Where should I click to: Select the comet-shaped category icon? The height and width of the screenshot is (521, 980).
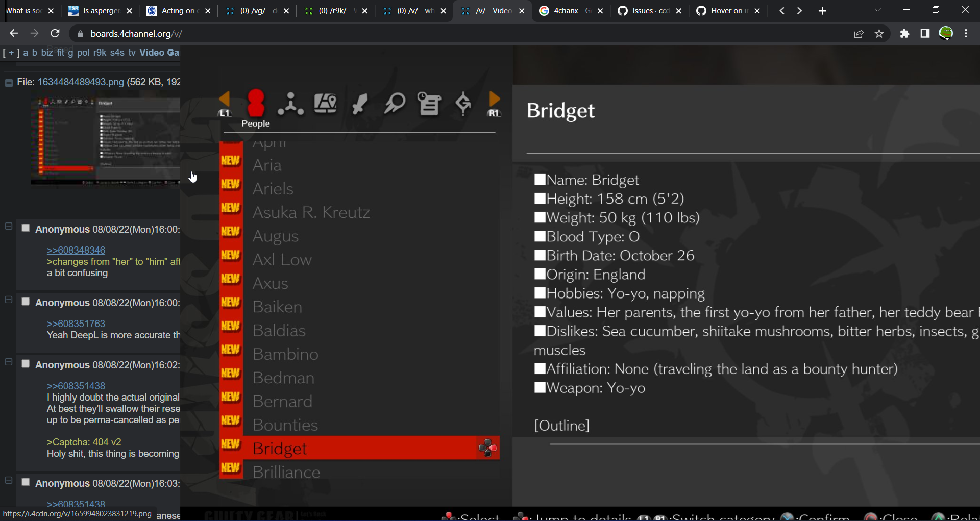[395, 103]
